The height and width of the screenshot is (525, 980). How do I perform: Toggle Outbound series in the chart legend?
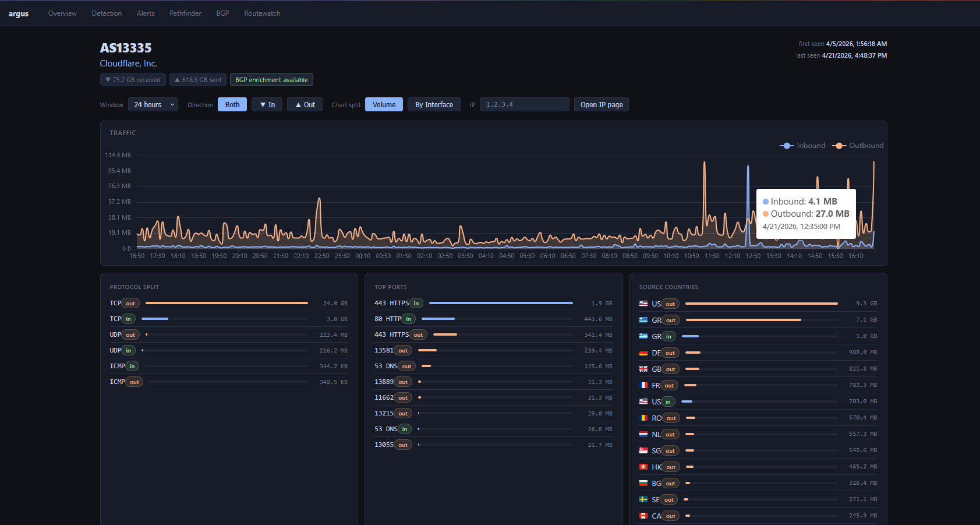point(858,146)
